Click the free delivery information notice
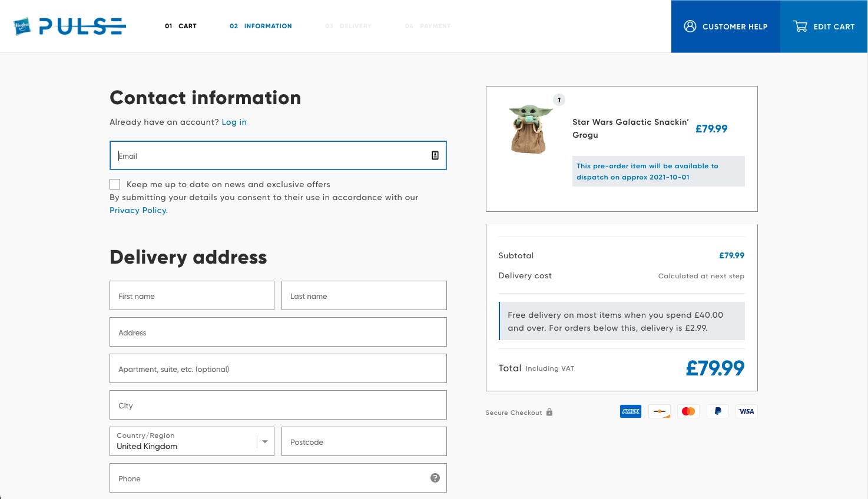This screenshot has width=868, height=499. coord(622,321)
